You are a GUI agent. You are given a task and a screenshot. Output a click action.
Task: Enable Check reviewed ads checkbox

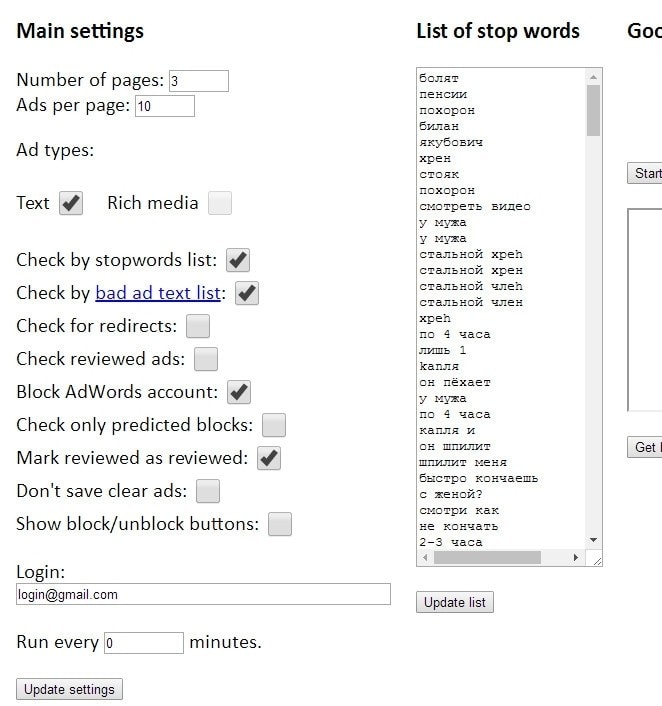[206, 359]
